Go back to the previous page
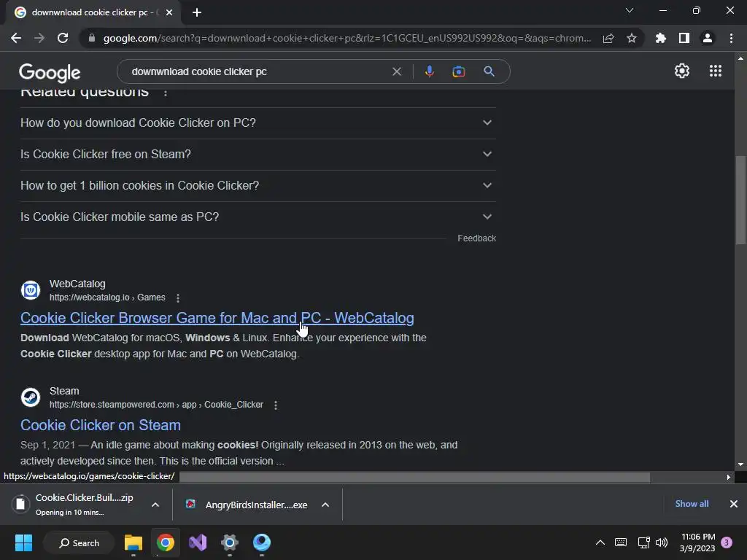The width and height of the screenshot is (747, 560). pyautogui.click(x=16, y=38)
